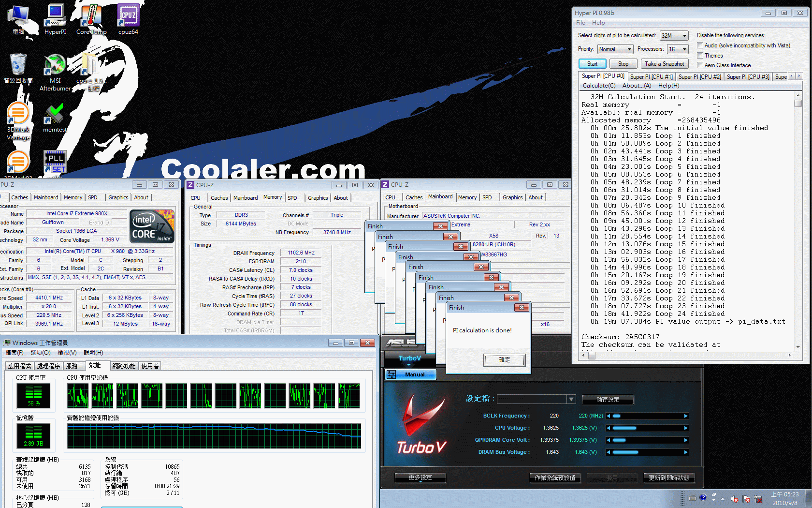Open Task Manager View menu

point(67,353)
